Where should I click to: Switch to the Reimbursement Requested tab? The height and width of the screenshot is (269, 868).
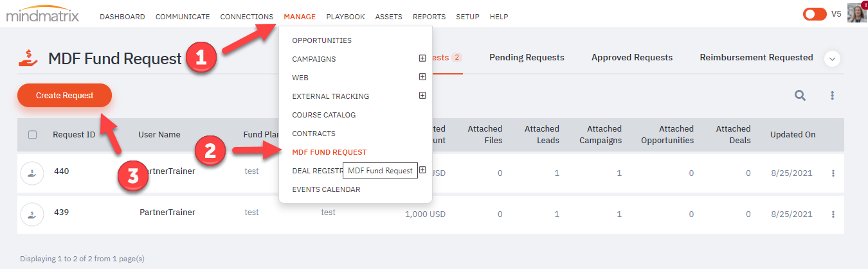coord(756,58)
